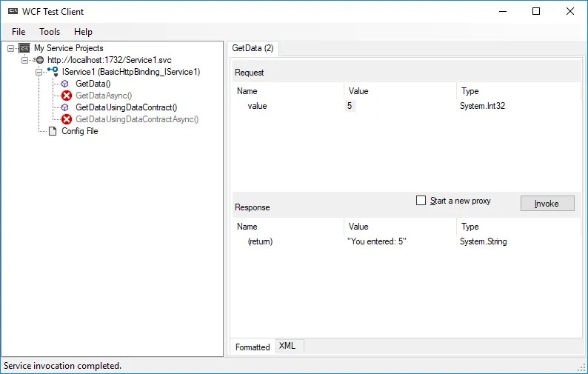Click the 'value' parameter name cell
This screenshot has width=588, height=374.
coord(257,106)
